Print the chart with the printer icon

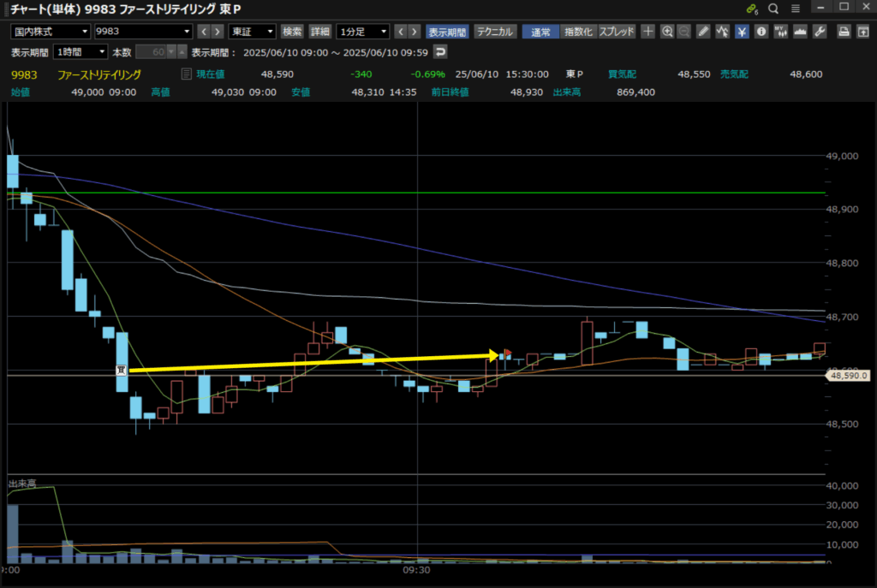(x=844, y=32)
